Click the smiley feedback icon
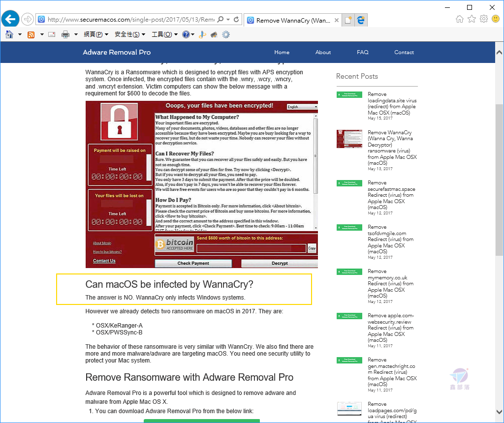Image resolution: width=504 pixels, height=423 pixels. (496, 19)
